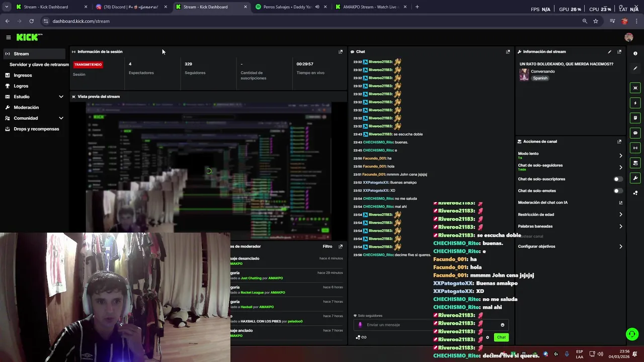Toggle the chat bubble widget in the right sidebar

click(x=635, y=133)
